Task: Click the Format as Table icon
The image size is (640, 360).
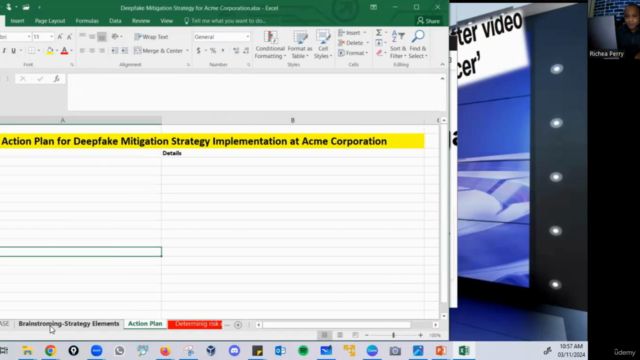Action: coord(300,44)
